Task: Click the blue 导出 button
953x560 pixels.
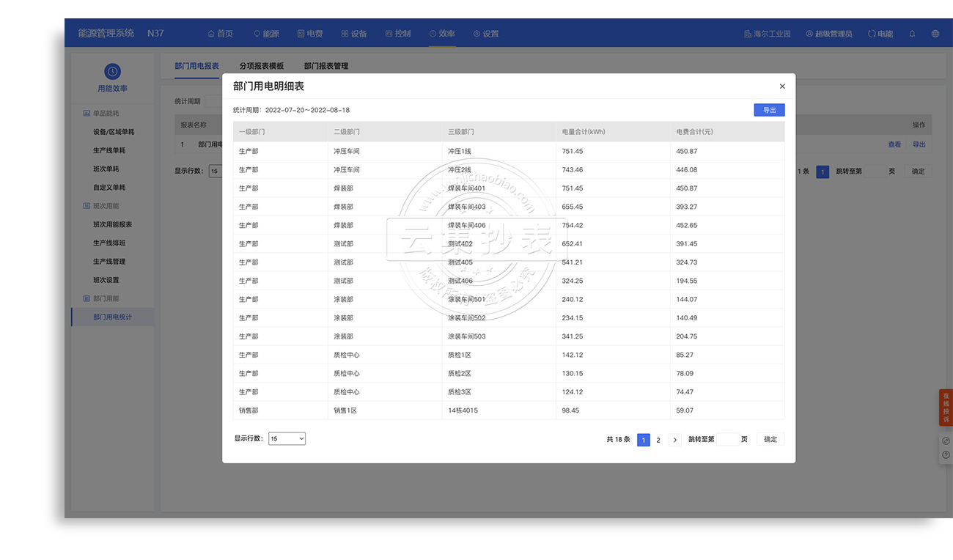Action: pyautogui.click(x=769, y=110)
